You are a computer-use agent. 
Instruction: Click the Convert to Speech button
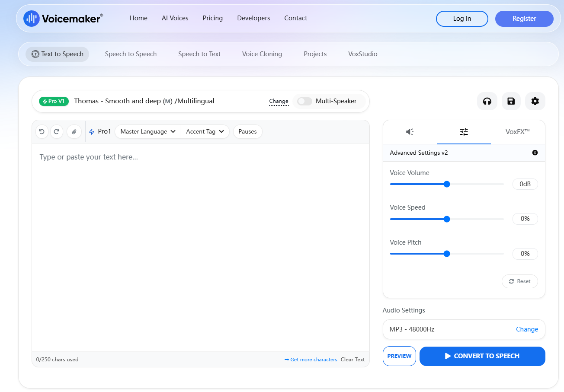pyautogui.click(x=482, y=356)
